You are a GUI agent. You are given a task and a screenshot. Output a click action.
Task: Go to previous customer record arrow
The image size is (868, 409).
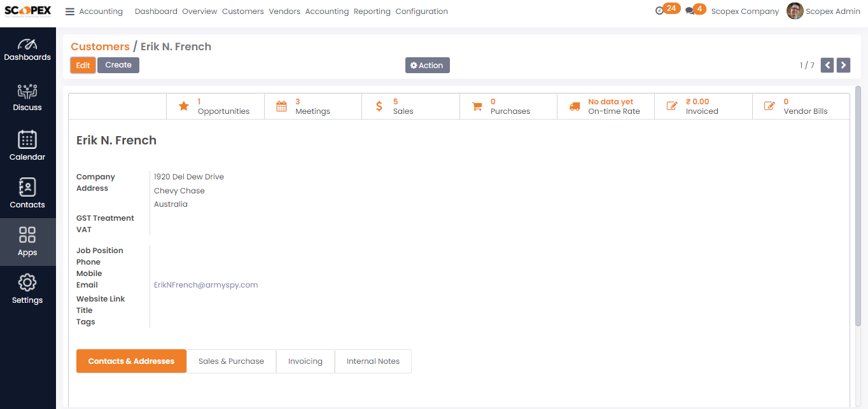click(x=827, y=65)
